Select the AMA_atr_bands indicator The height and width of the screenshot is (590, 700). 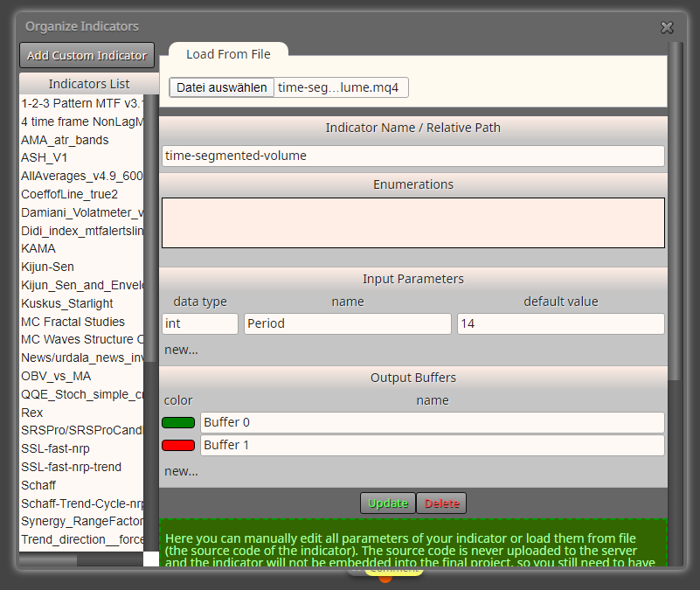point(81,140)
